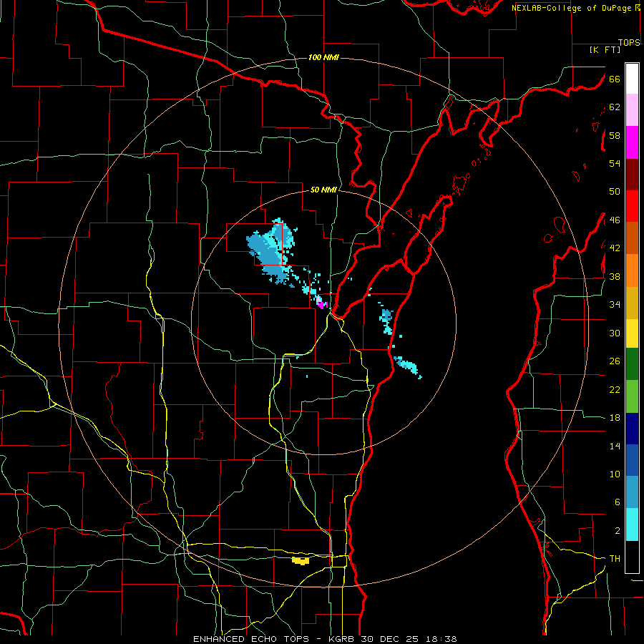Click the magenta echo near radar center
The width and height of the screenshot is (644, 644).
pos(321,304)
